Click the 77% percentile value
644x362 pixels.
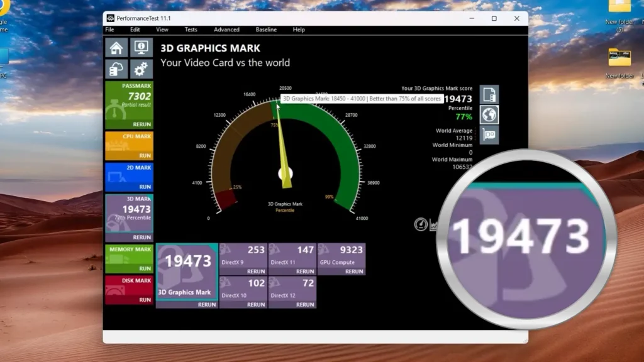pyautogui.click(x=464, y=117)
